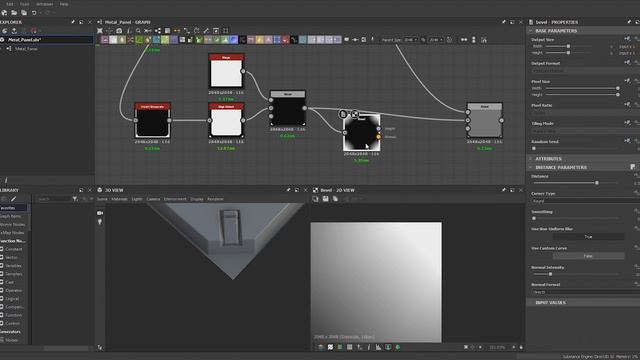Toggle Use Custom Curve False button
Viewport: 640px width, 360px height.
click(588, 256)
